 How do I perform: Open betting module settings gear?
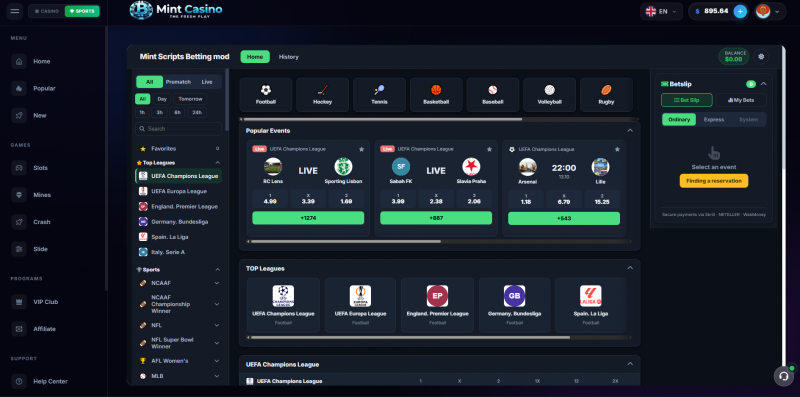(761, 57)
